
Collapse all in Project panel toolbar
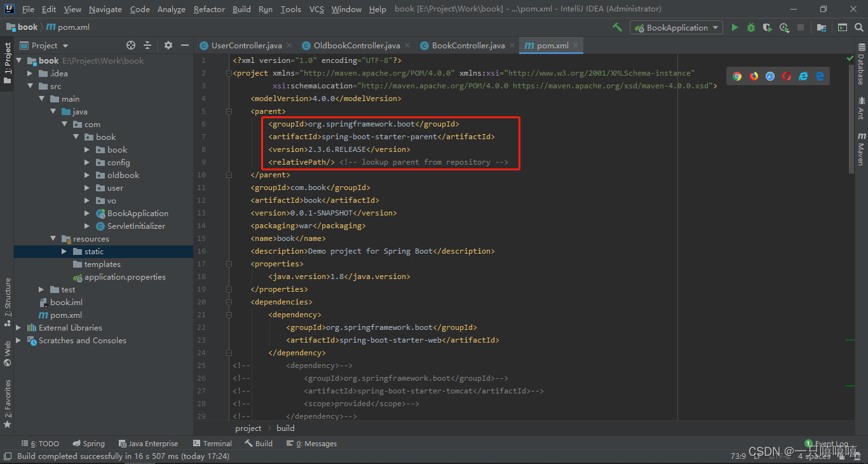click(x=147, y=45)
